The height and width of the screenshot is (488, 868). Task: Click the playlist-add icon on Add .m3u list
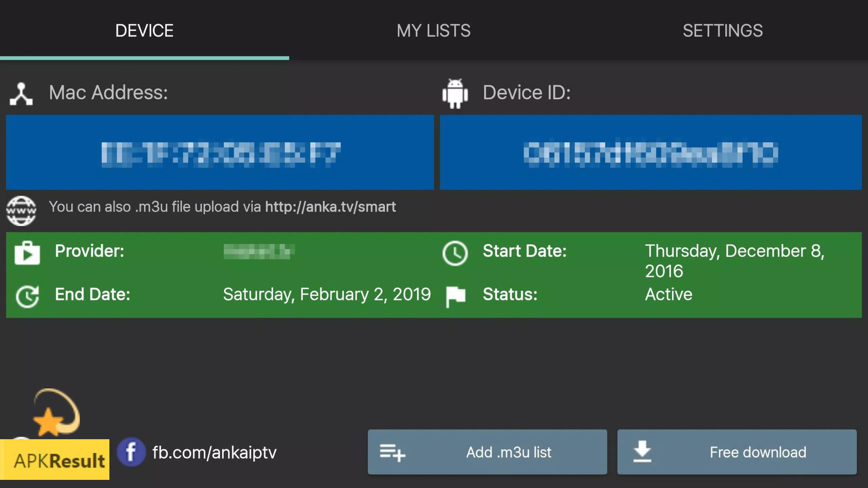point(392,452)
